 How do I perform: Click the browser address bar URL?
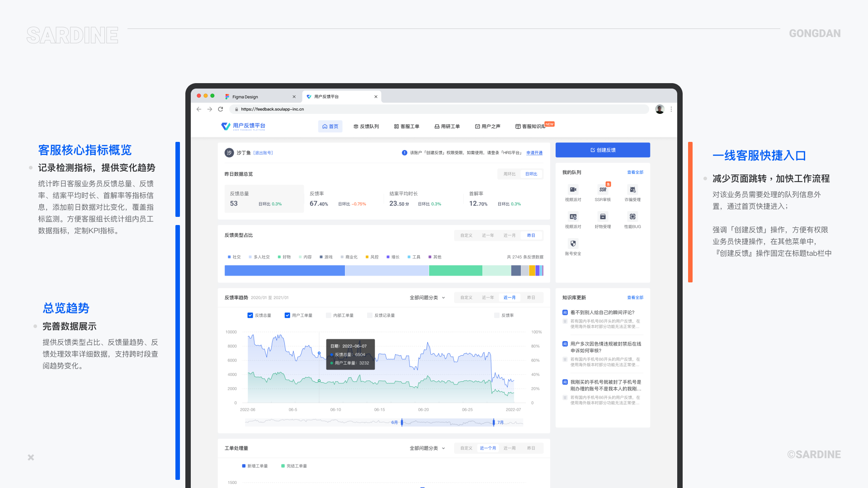coord(272,109)
